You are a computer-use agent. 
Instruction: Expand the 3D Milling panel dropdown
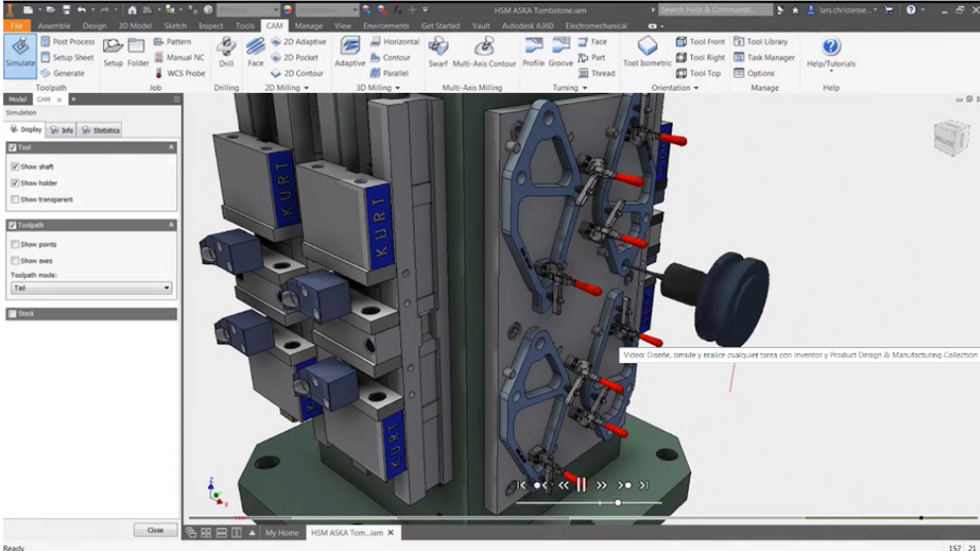(398, 88)
